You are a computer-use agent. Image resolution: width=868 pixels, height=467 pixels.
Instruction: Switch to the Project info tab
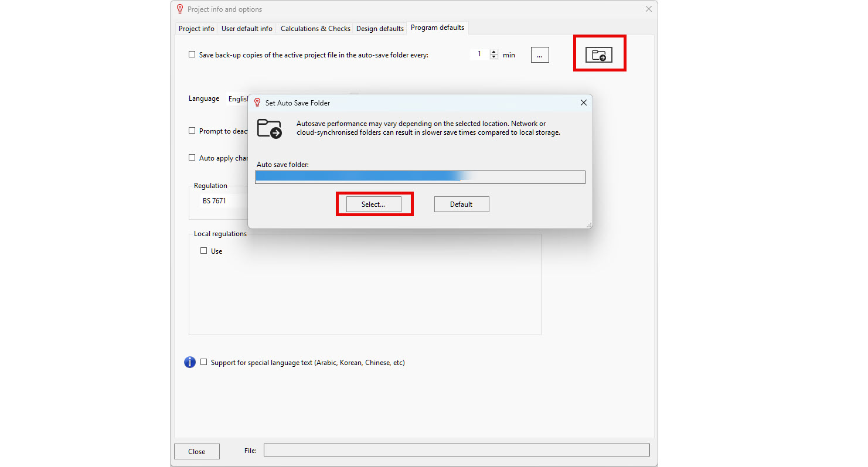(196, 29)
